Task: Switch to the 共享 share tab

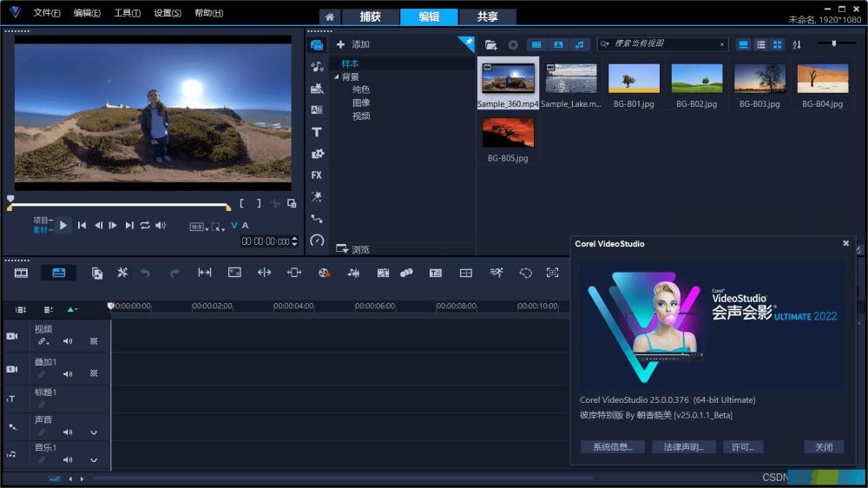Action: pyautogui.click(x=487, y=16)
